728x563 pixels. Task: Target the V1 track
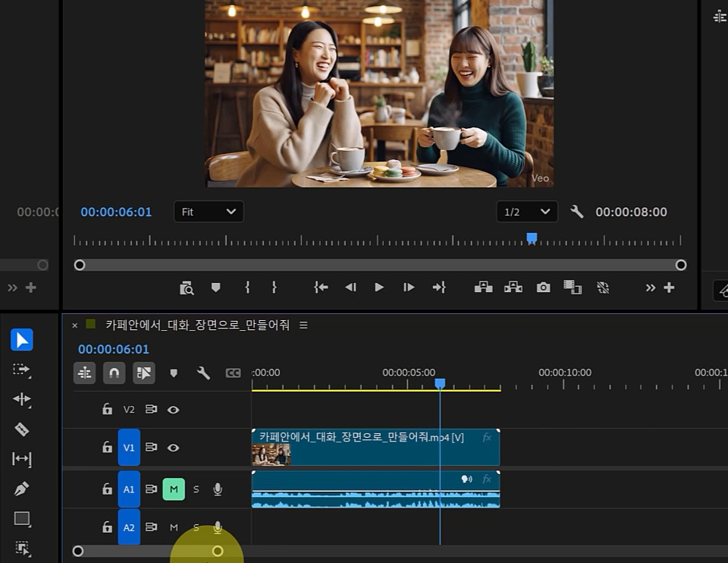pyautogui.click(x=129, y=448)
